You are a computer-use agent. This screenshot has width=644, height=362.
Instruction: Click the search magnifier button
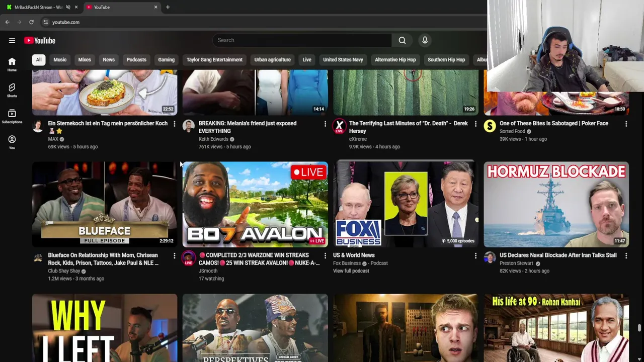pos(402,40)
